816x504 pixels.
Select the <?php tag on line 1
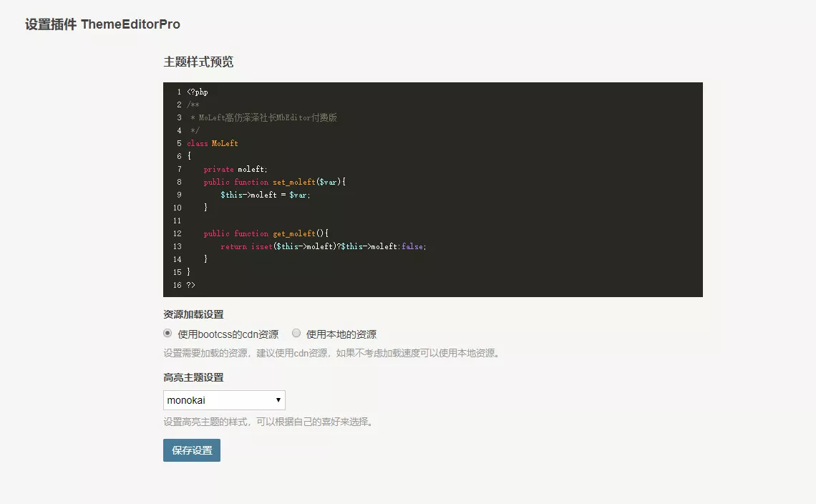pos(197,92)
